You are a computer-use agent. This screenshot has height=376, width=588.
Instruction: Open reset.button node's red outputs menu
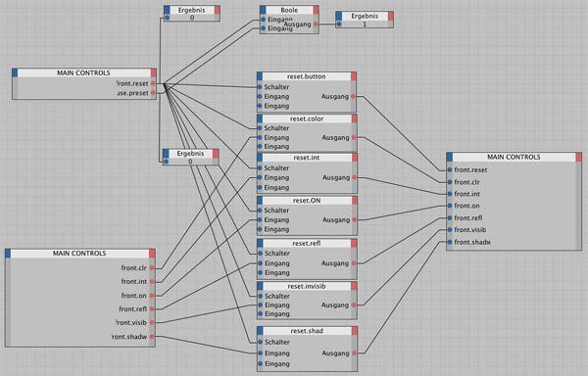[x=354, y=76]
